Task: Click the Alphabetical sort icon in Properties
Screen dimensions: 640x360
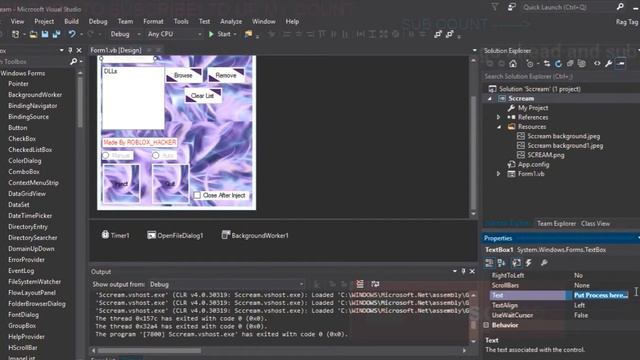Action: point(502,263)
